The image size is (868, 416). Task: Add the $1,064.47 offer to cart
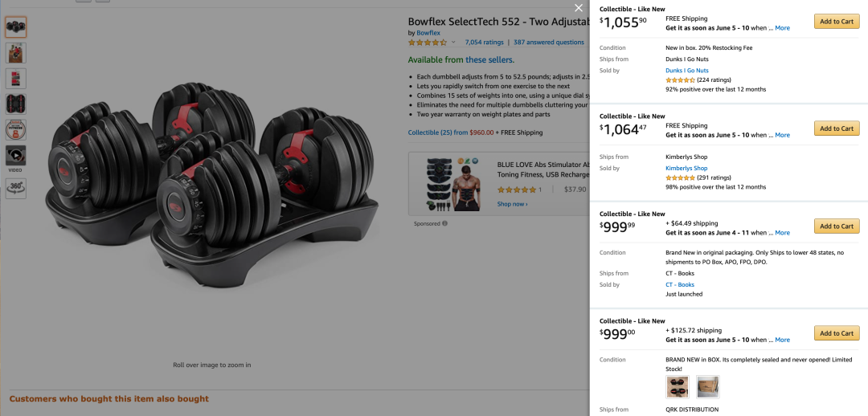[x=837, y=128]
